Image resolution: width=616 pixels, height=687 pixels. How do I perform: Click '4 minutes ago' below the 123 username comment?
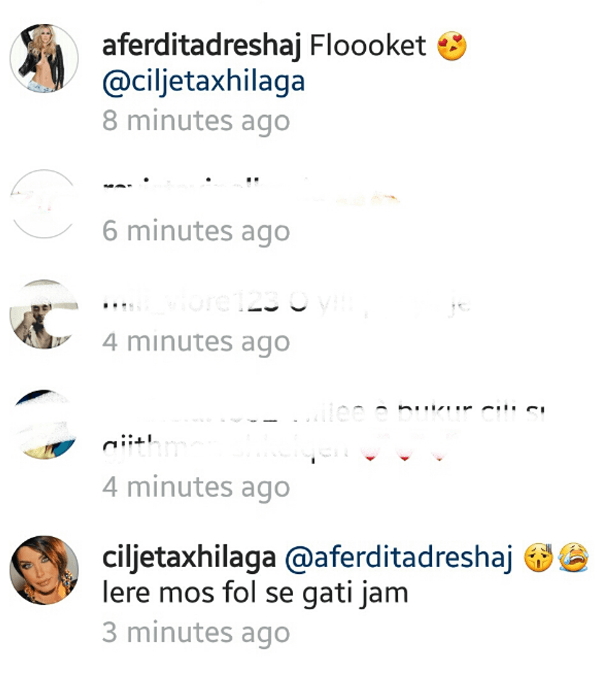coord(196,341)
